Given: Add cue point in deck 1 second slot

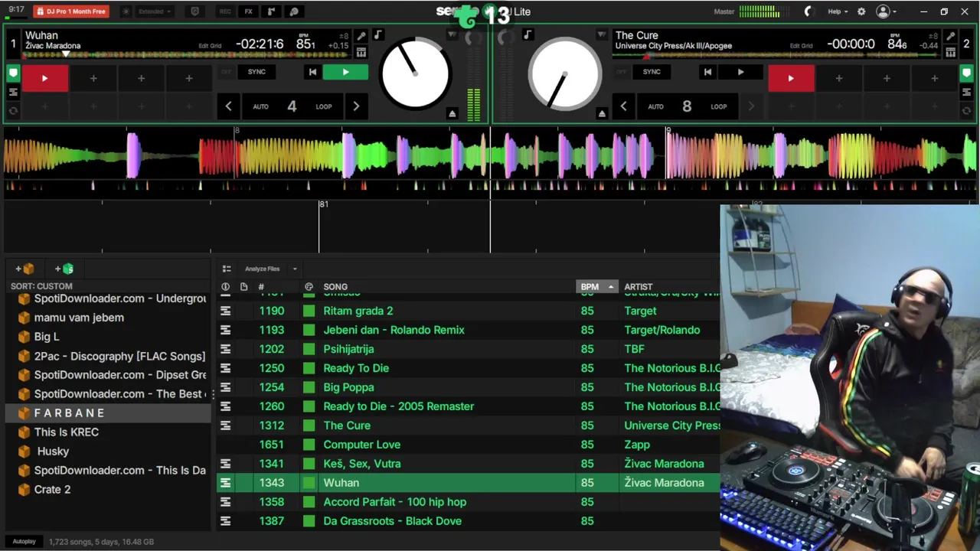Looking at the screenshot, I should coord(93,78).
